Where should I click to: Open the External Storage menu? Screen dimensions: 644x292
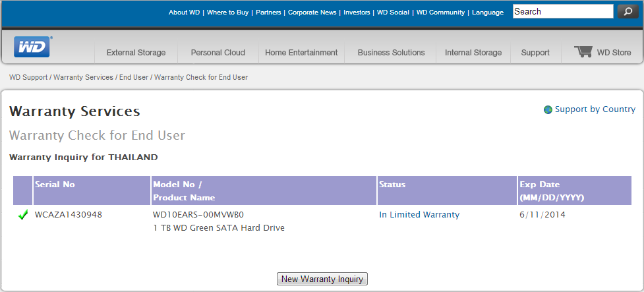[x=136, y=53]
